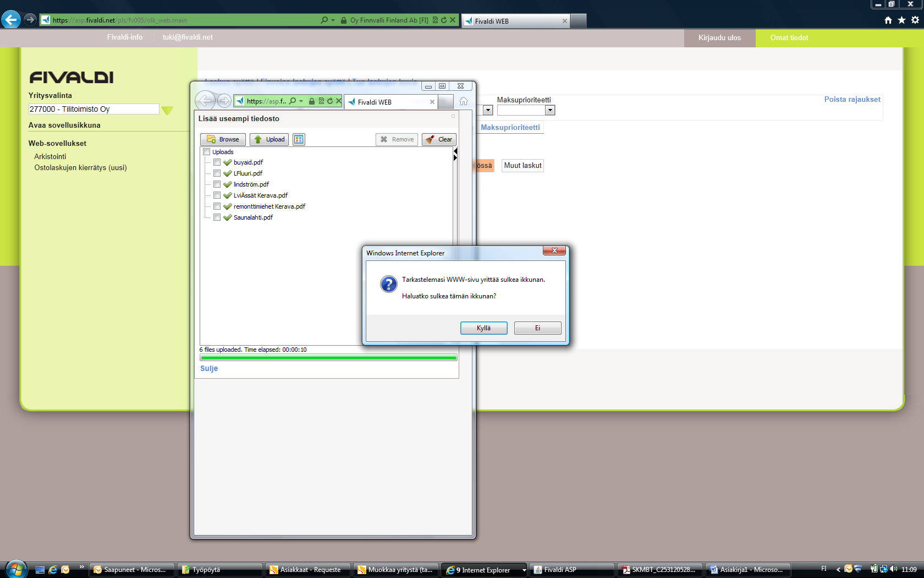Check the LFluuri.pdf checkbox

pyautogui.click(x=217, y=173)
